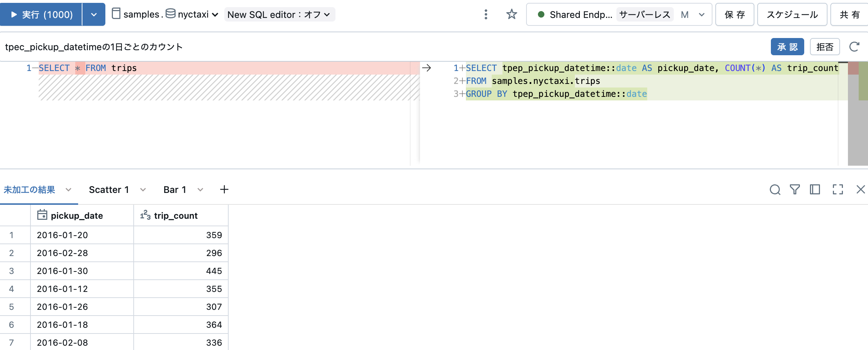Open the 実行 button's dropdown arrow
Image resolution: width=868 pixels, height=350 pixels.
pos(94,14)
